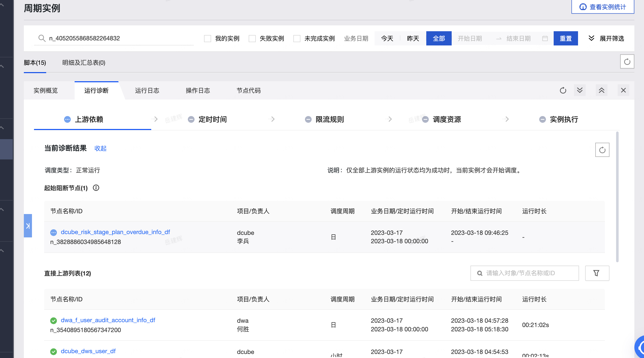The width and height of the screenshot is (644, 358).
Task: Click run duration 00:21:02s
Action: click(x=536, y=325)
